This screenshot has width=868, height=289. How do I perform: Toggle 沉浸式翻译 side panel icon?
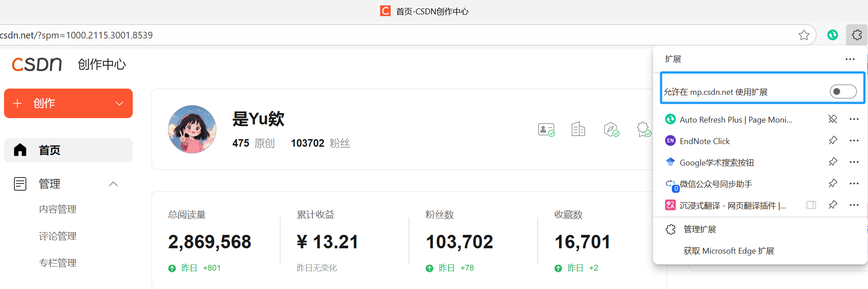tap(811, 205)
